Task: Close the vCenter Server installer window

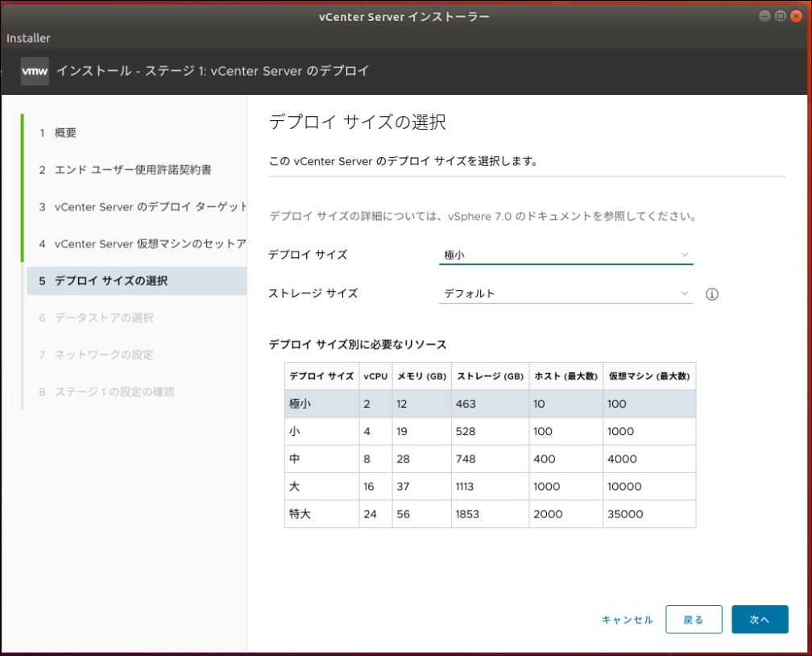Action: (x=796, y=16)
